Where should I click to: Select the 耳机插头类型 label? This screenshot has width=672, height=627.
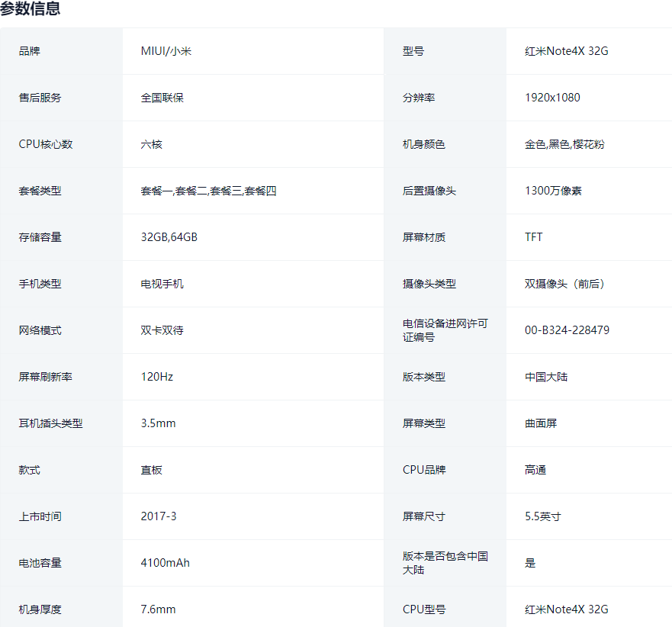(x=50, y=423)
